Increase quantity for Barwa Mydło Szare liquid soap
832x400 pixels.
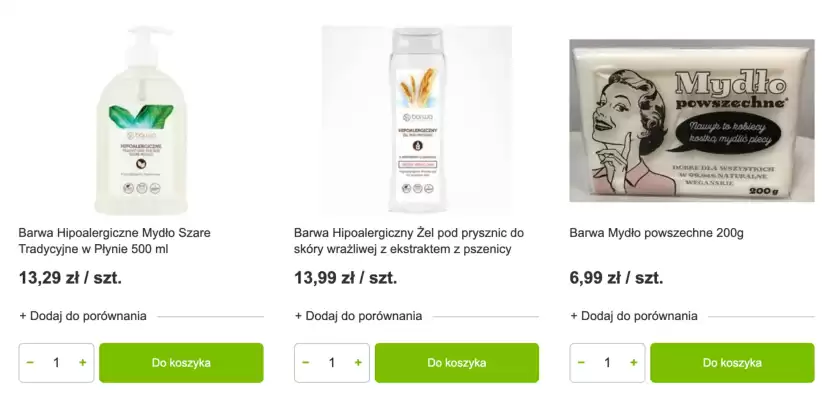pyautogui.click(x=82, y=363)
